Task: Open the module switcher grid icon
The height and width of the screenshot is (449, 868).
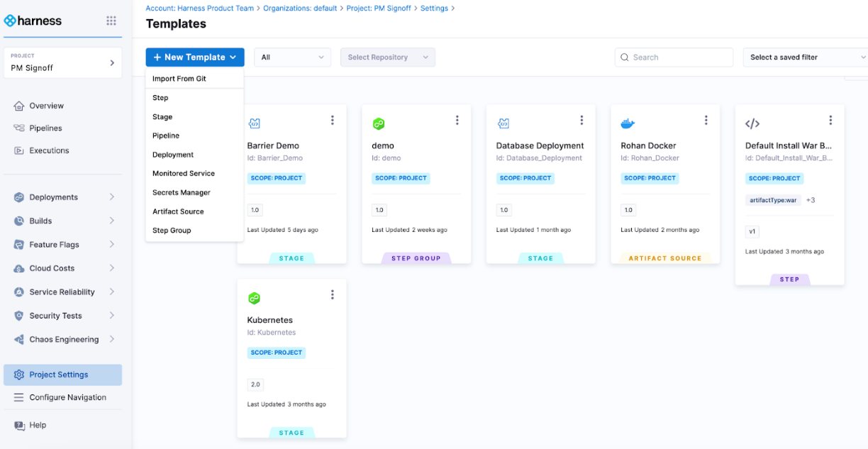Action: pos(111,21)
